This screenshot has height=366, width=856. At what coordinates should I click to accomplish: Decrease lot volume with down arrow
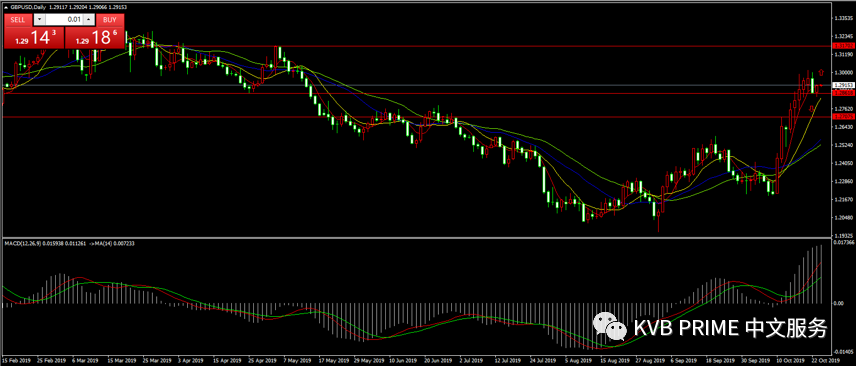point(39,20)
